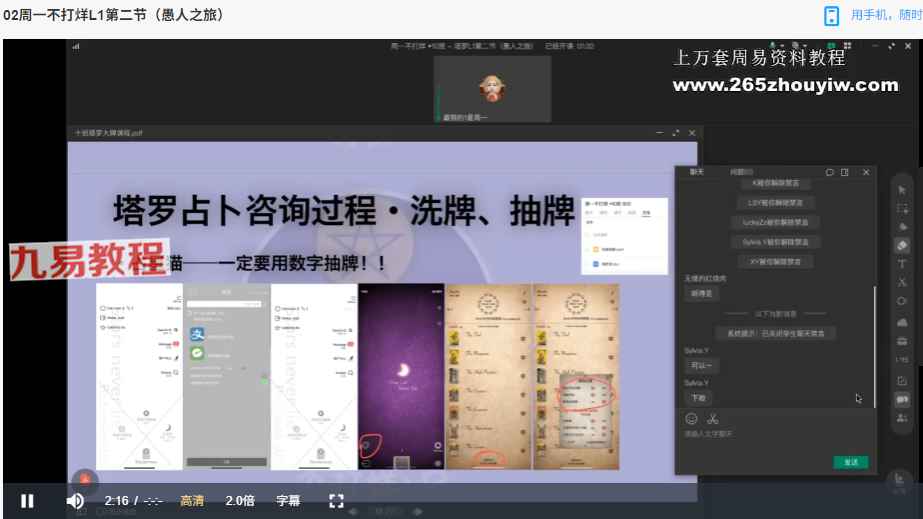The image size is (923, 519).
Task: Pause the video playback
Action: [27, 501]
